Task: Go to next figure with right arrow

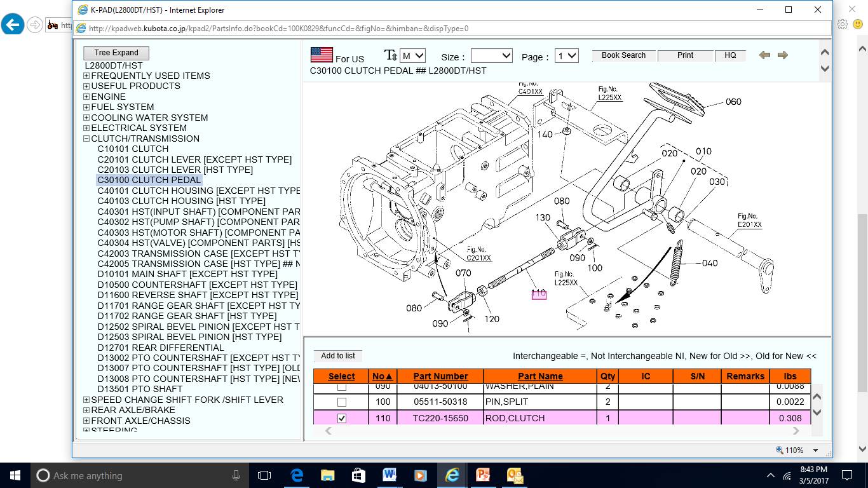Action: [783, 55]
